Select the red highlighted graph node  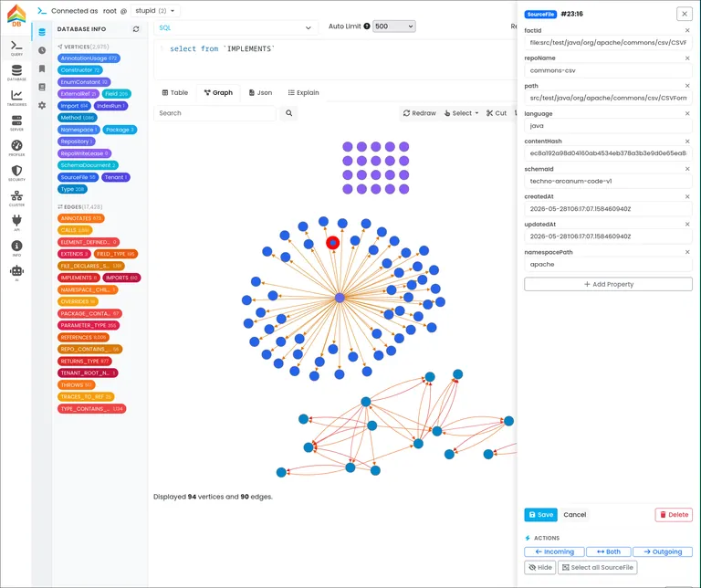tap(332, 243)
